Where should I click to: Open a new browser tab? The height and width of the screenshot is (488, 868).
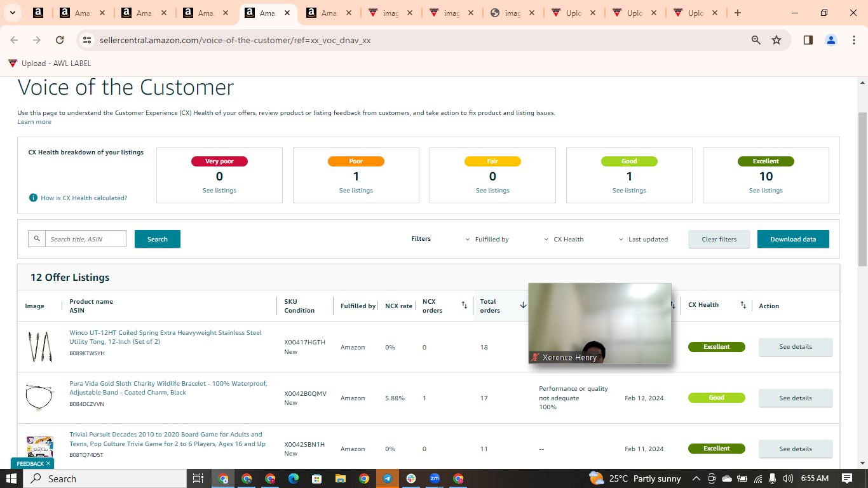(x=738, y=13)
